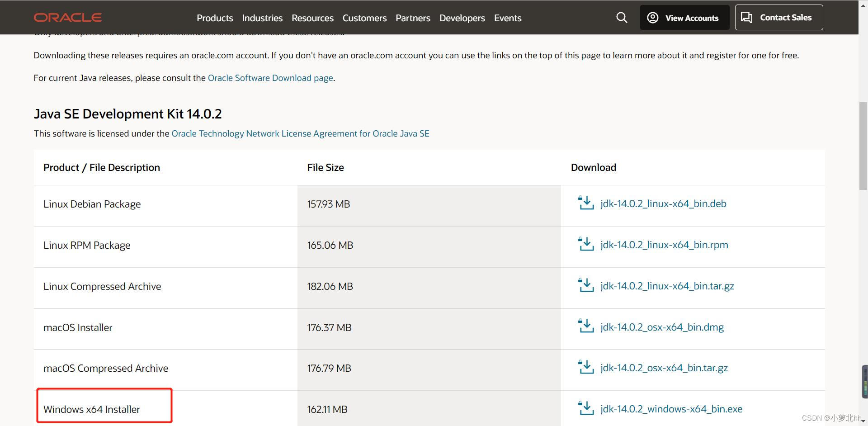
Task: Open the Resources menu
Action: (x=312, y=18)
